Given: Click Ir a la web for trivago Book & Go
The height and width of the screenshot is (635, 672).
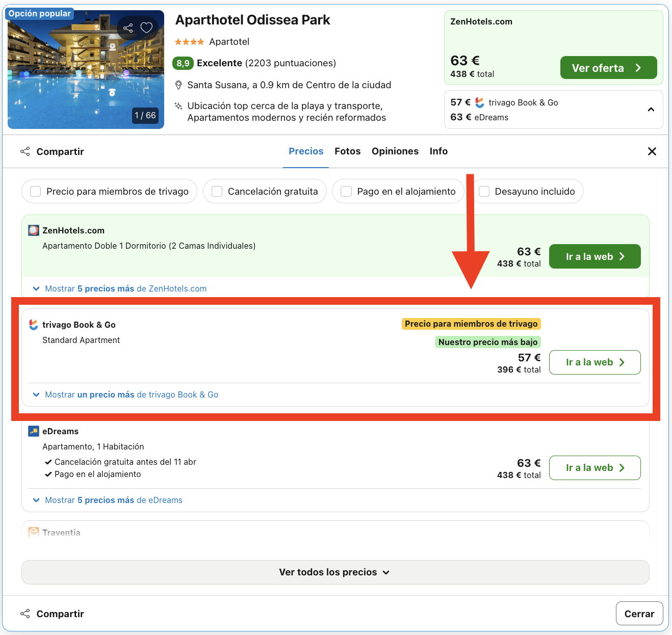Looking at the screenshot, I should click(595, 362).
